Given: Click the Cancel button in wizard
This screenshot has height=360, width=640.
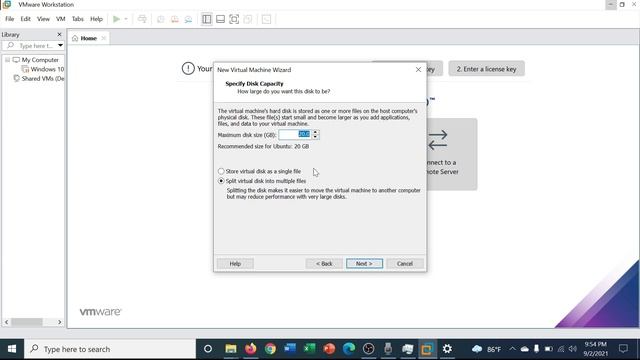Looking at the screenshot, I should coord(405,264).
